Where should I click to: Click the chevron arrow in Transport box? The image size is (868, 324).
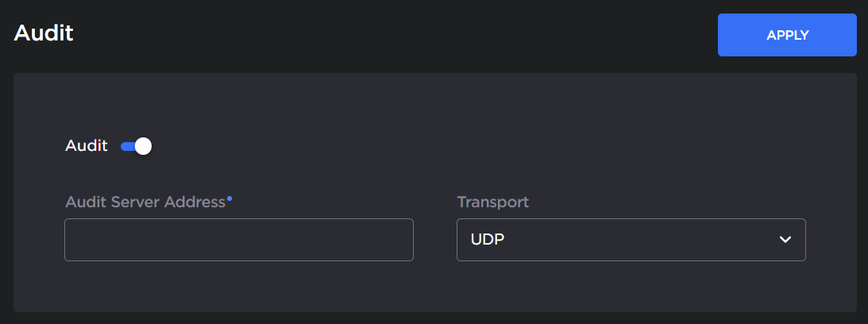[x=785, y=240]
